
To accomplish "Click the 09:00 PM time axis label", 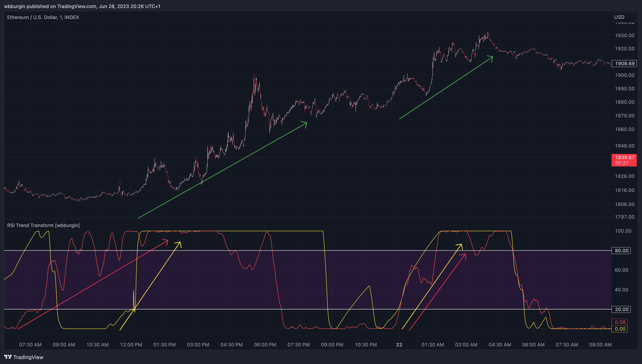I will pyautogui.click(x=332, y=345).
